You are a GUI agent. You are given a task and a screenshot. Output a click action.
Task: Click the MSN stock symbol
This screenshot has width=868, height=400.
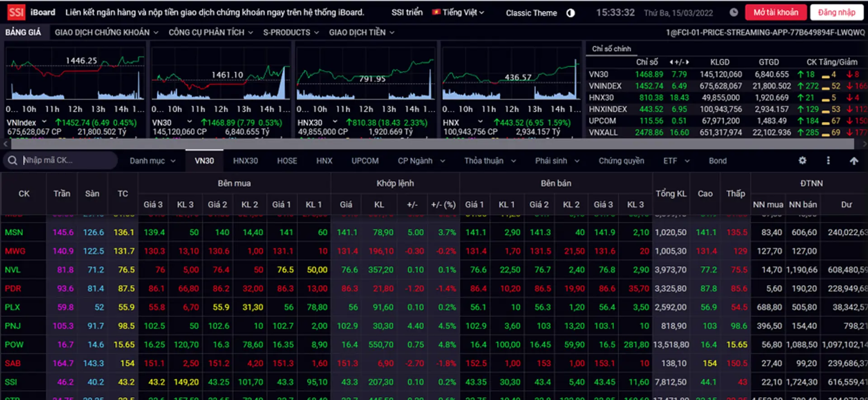pos(14,232)
